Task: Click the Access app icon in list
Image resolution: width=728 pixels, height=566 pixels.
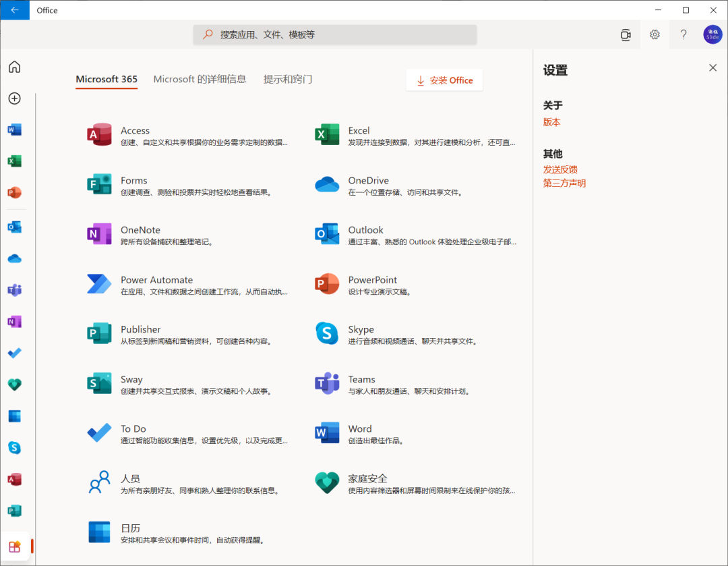Action: click(99, 135)
